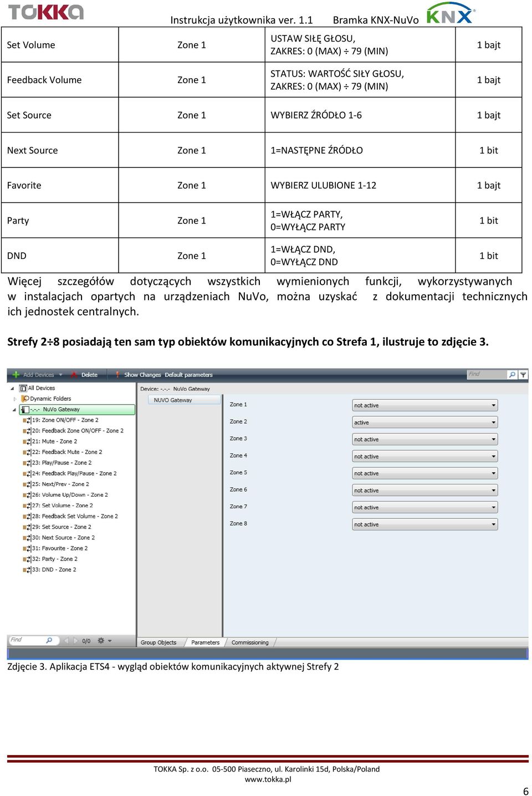Screen dimensions: 532x796
Task: Click the top-right Find input field
Action: pos(487,375)
